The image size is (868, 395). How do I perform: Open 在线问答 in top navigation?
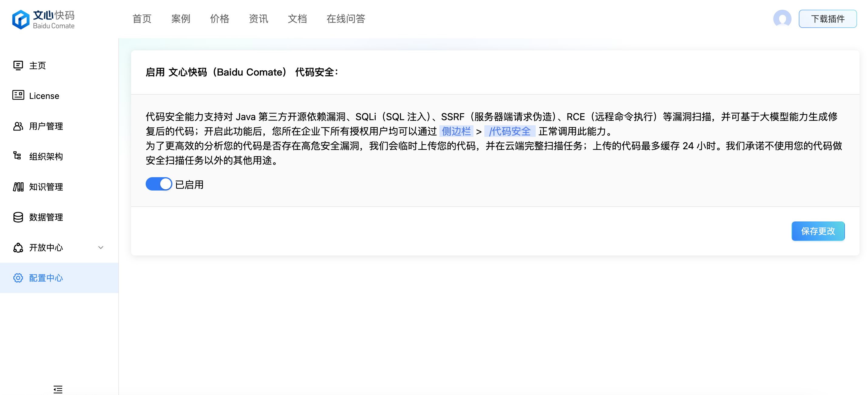pyautogui.click(x=346, y=19)
